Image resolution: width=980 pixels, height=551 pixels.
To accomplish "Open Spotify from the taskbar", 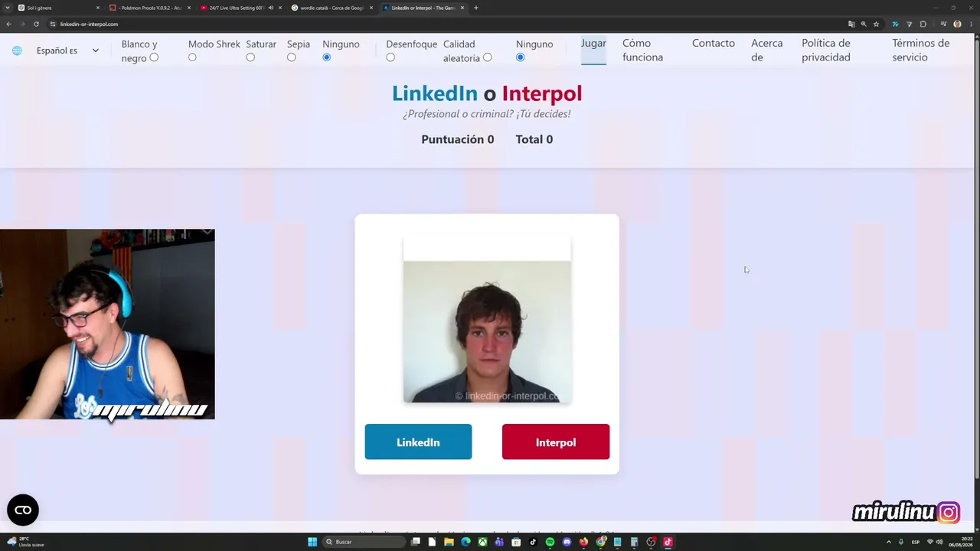I will tap(550, 542).
